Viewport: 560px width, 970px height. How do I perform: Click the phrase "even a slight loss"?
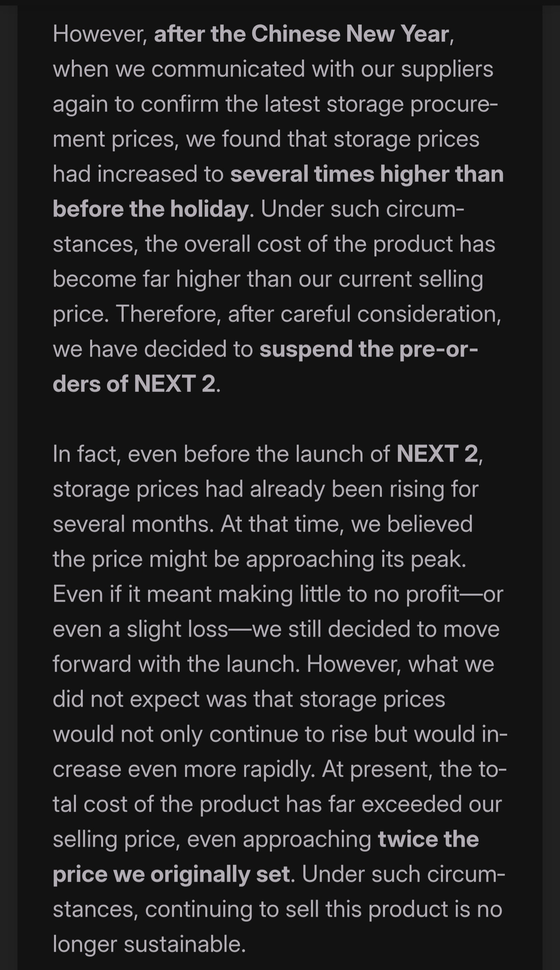[140, 629]
